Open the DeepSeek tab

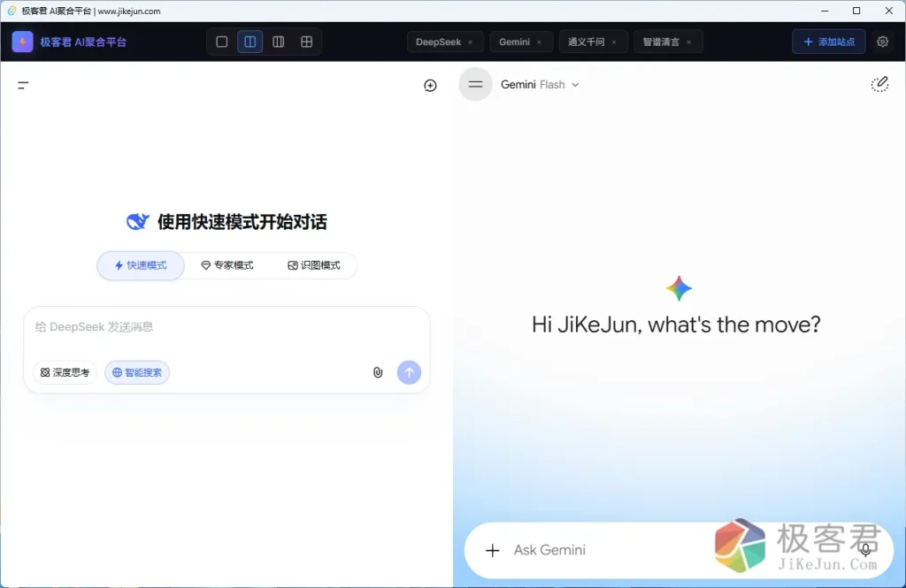click(439, 42)
